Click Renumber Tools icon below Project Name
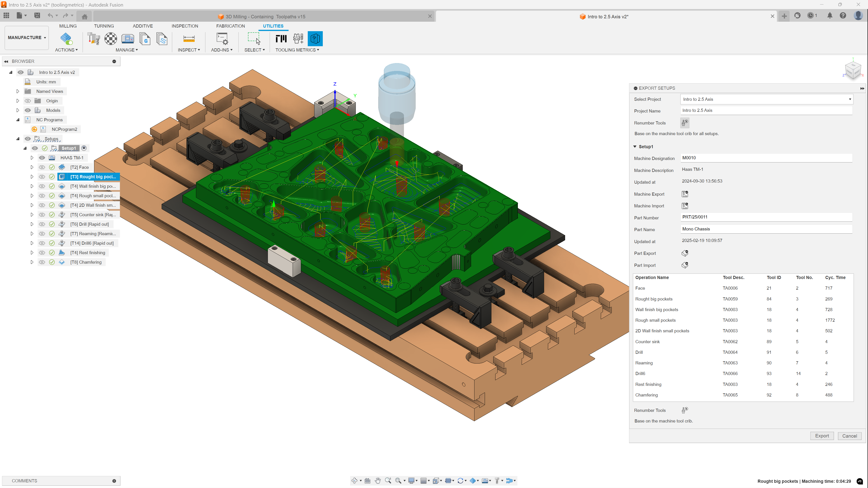This screenshot has width=868, height=488. [x=685, y=123]
